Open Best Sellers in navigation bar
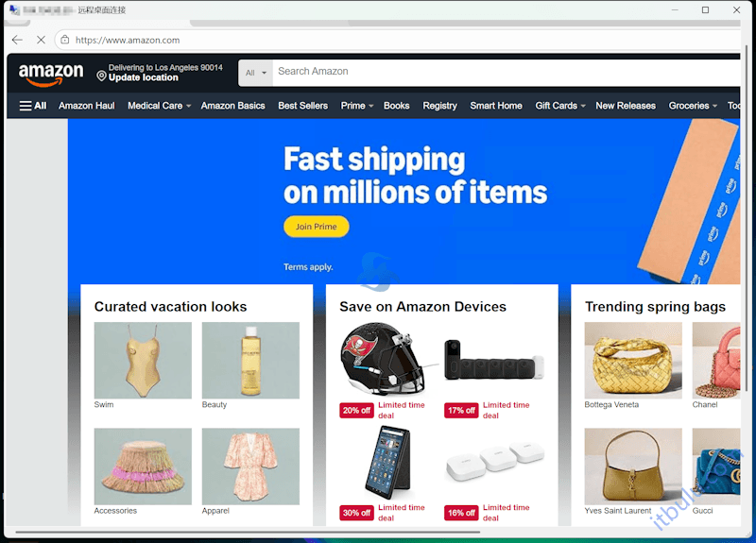Viewport: 756px width, 543px height. pos(302,106)
